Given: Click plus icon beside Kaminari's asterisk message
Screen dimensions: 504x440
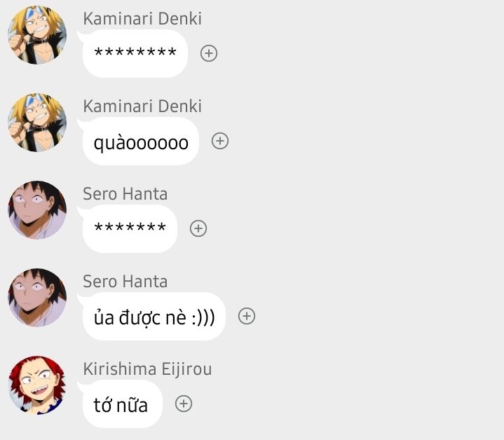Looking at the screenshot, I should tap(209, 53).
